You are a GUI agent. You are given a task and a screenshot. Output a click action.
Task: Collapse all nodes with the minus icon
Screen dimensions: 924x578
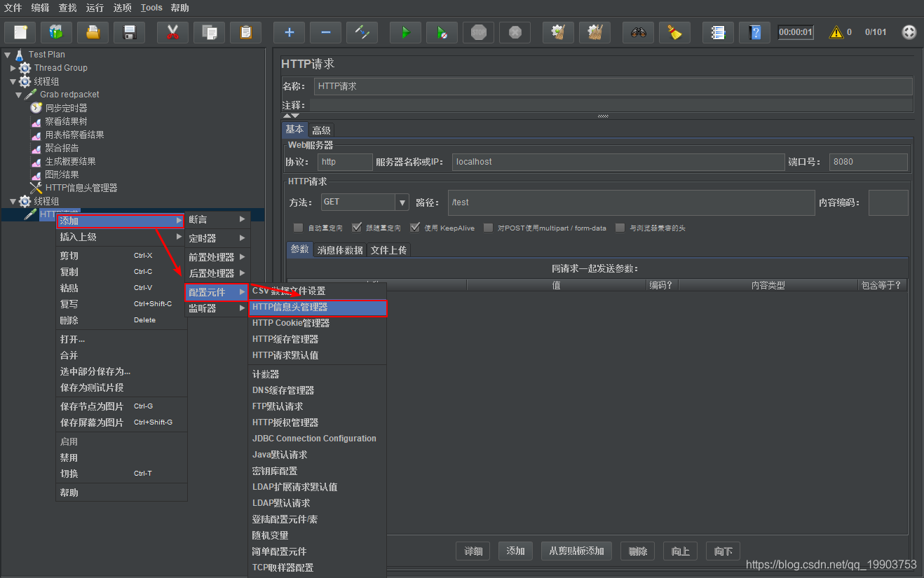pyautogui.click(x=325, y=32)
